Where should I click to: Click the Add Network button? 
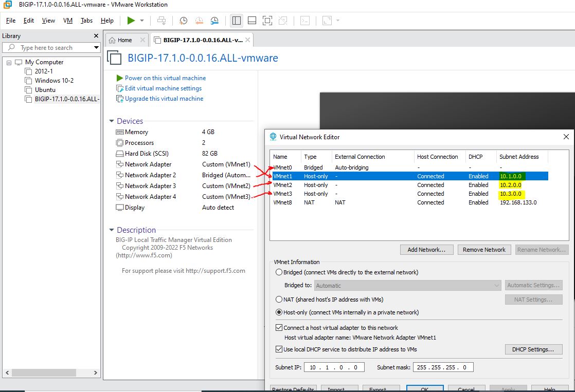click(x=426, y=250)
